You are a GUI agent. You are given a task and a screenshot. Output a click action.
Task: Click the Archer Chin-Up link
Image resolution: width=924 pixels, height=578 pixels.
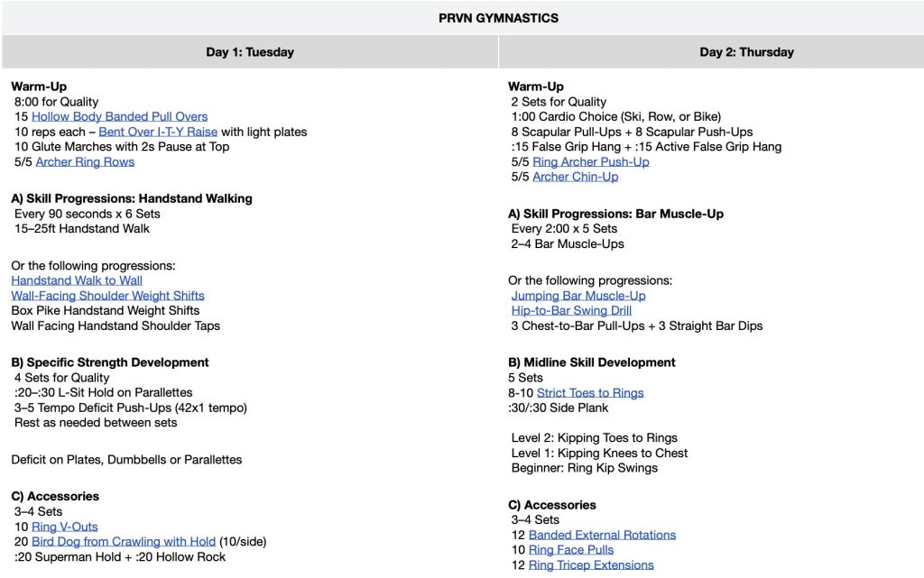coord(576,178)
